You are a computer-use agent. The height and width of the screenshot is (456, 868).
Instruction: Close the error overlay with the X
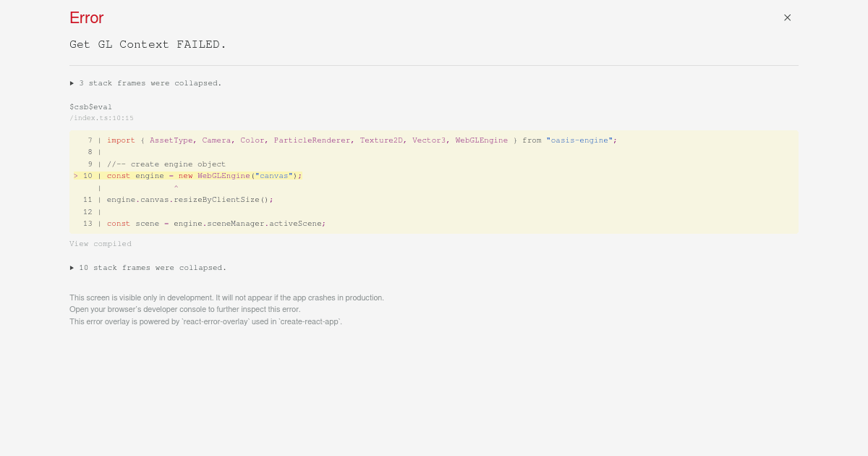[787, 17]
